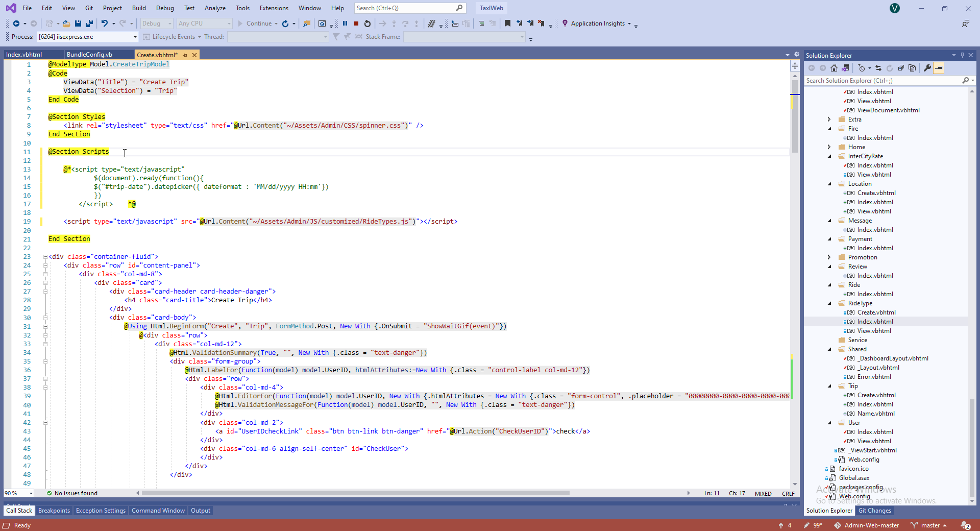980x531 pixels.
Task: Click the No issues found indicator
Action: tap(72, 493)
